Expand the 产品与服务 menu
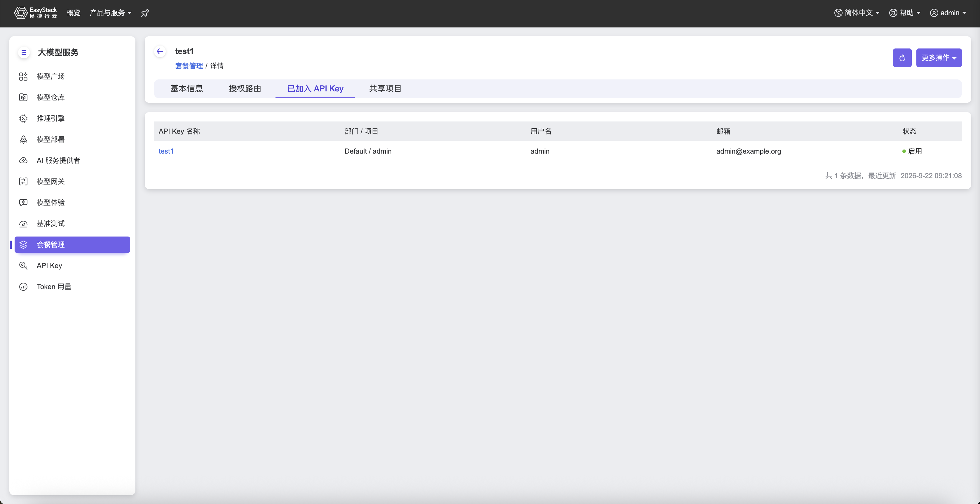The width and height of the screenshot is (980, 504). pos(110,13)
